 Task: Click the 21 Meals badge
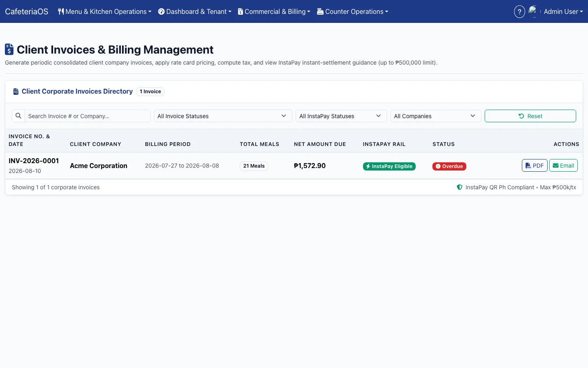click(x=254, y=166)
